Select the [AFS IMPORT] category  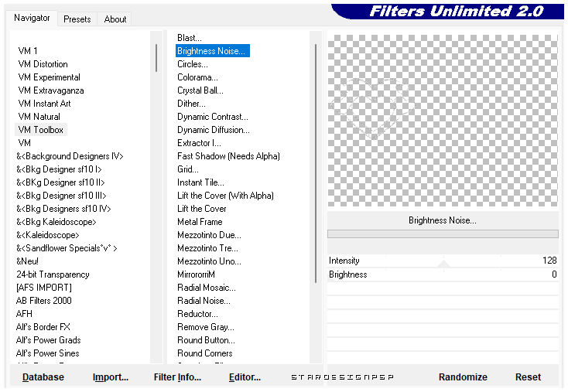tap(44, 288)
